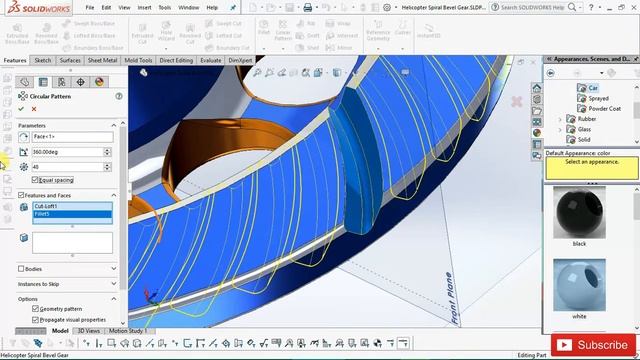640x360 pixels.
Task: Switch to the Evaluate tab
Action: click(211, 60)
